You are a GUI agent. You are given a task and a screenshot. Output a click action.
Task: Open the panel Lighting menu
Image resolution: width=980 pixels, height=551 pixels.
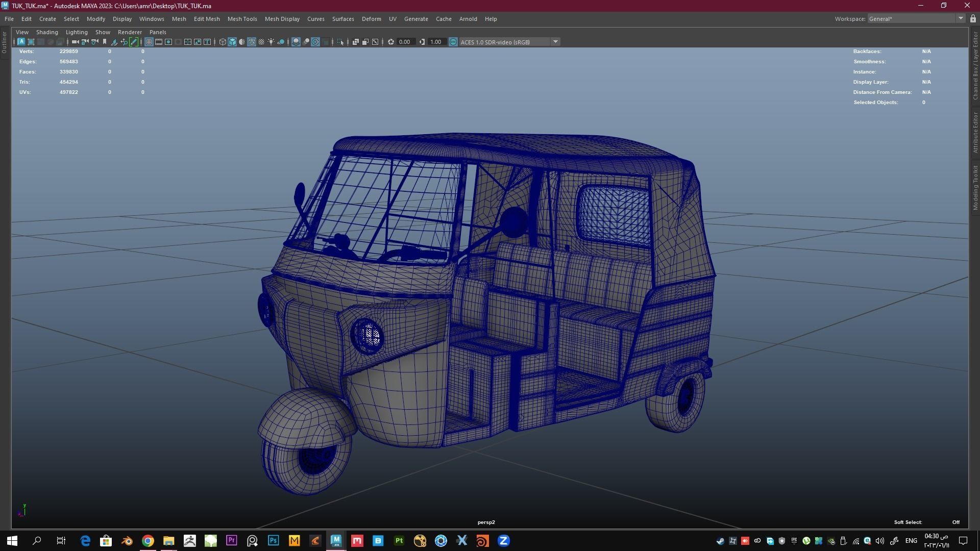click(77, 32)
